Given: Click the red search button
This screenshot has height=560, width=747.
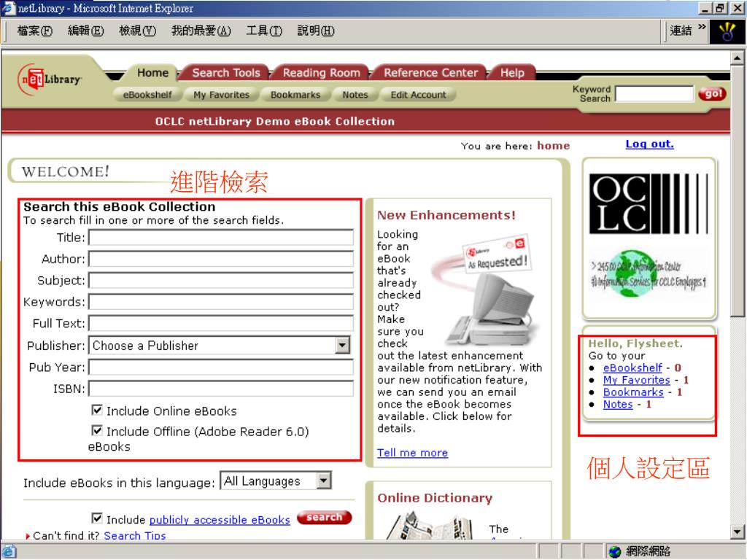Looking at the screenshot, I should click(x=325, y=517).
